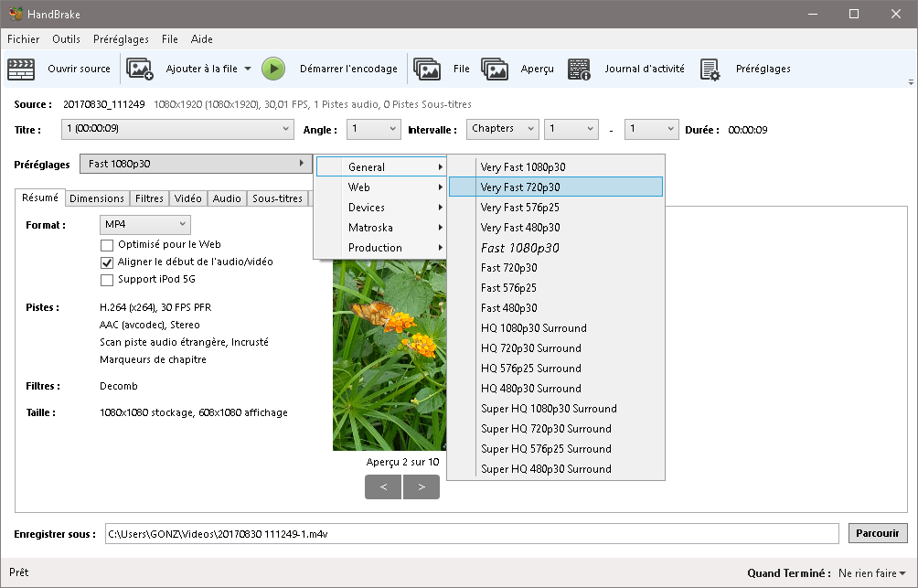
Task: Show next preview image with > button
Action: click(x=422, y=487)
